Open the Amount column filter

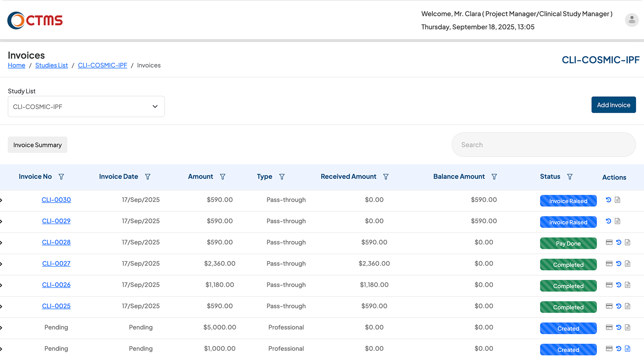[223, 177]
